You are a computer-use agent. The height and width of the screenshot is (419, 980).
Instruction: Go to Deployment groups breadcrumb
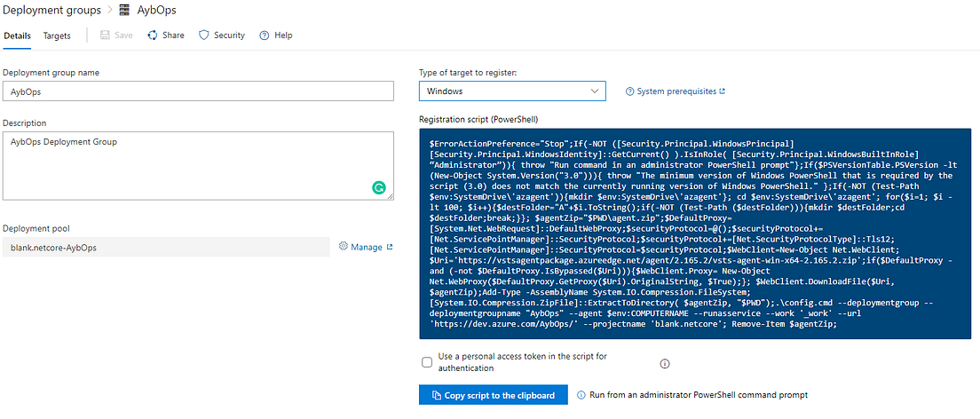51,10
